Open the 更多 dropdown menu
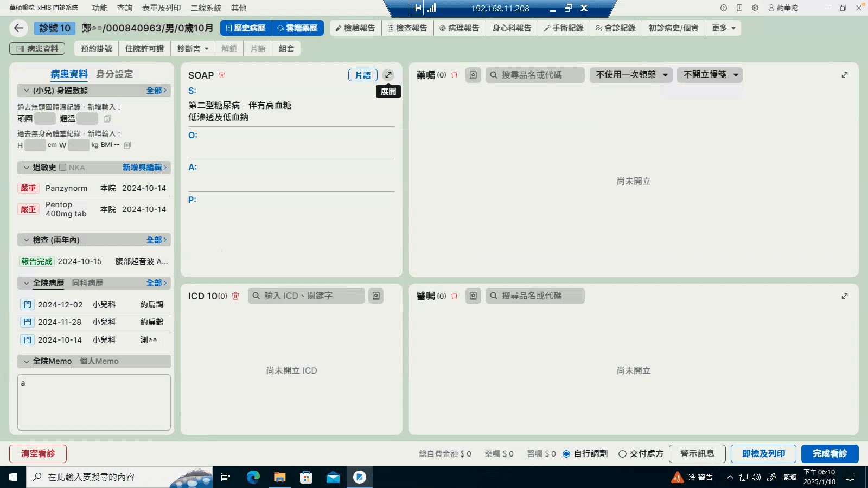 tap(723, 28)
